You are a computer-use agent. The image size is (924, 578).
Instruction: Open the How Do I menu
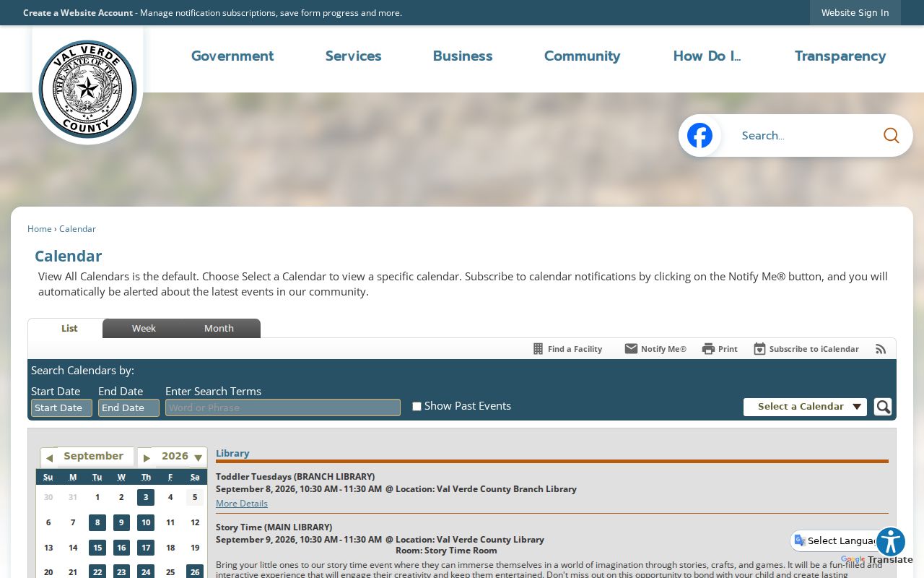[x=707, y=56]
